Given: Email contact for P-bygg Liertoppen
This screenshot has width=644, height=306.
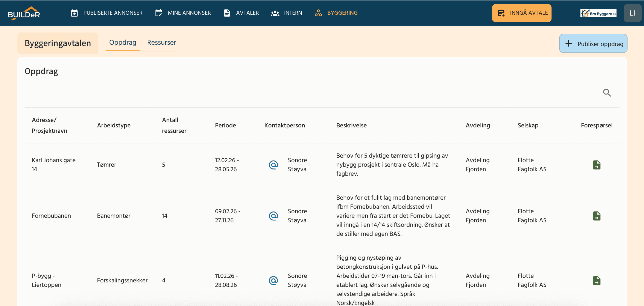Looking at the screenshot, I should [273, 280].
